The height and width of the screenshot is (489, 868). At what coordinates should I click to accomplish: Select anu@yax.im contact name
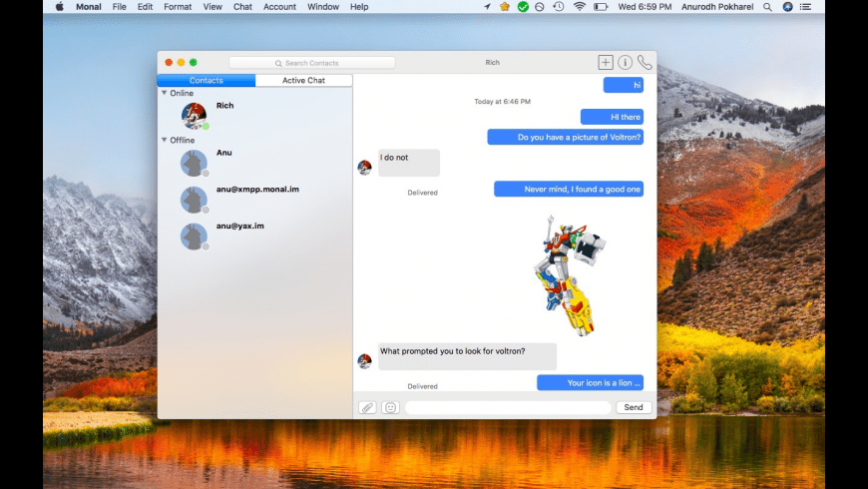(x=239, y=226)
